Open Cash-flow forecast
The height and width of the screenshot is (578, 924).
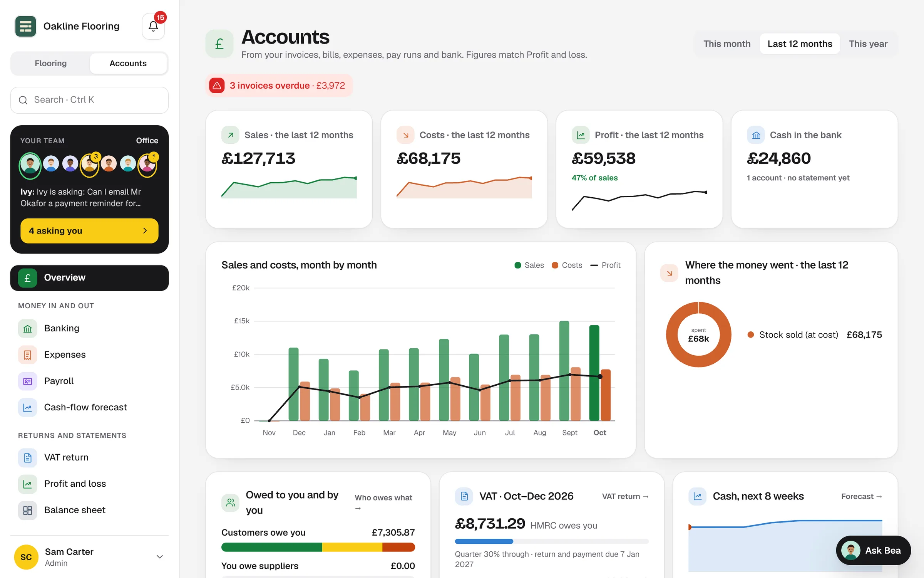click(89, 407)
